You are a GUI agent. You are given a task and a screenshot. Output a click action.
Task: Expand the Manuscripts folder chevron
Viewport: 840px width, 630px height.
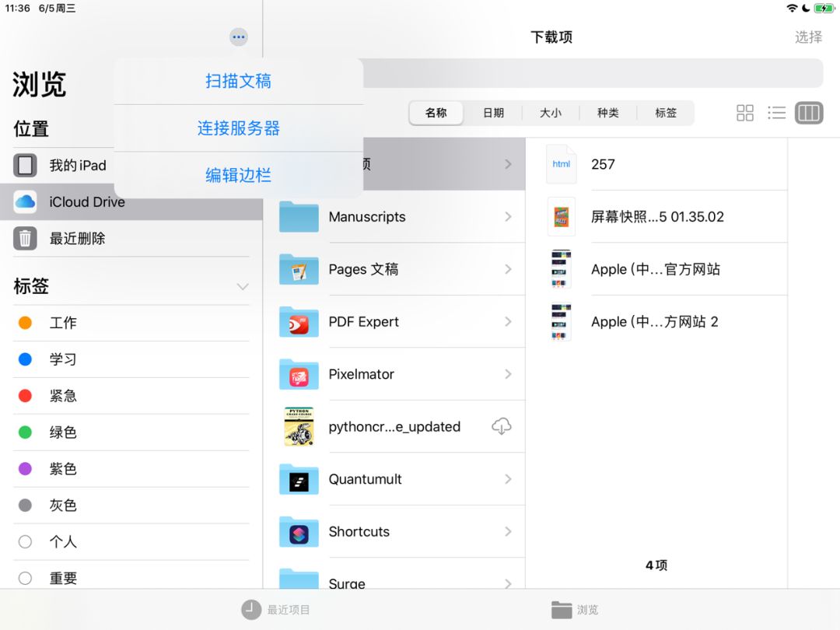point(508,217)
